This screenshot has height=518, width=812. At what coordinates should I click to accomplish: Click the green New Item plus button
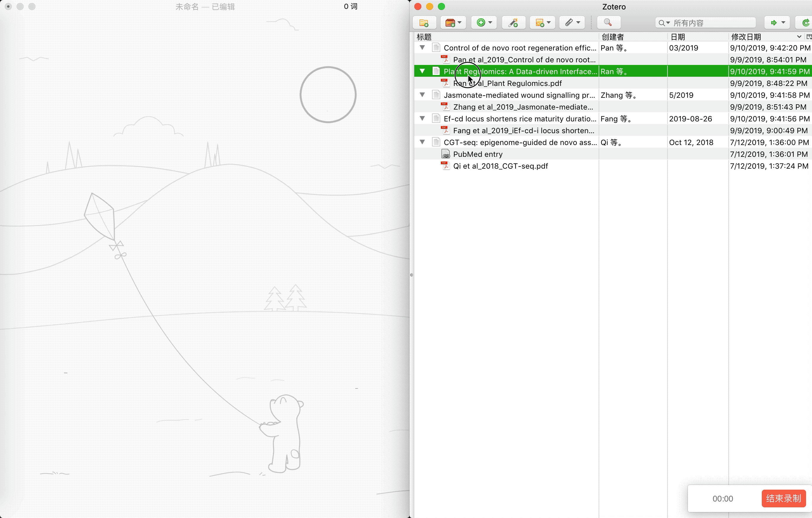[481, 22]
